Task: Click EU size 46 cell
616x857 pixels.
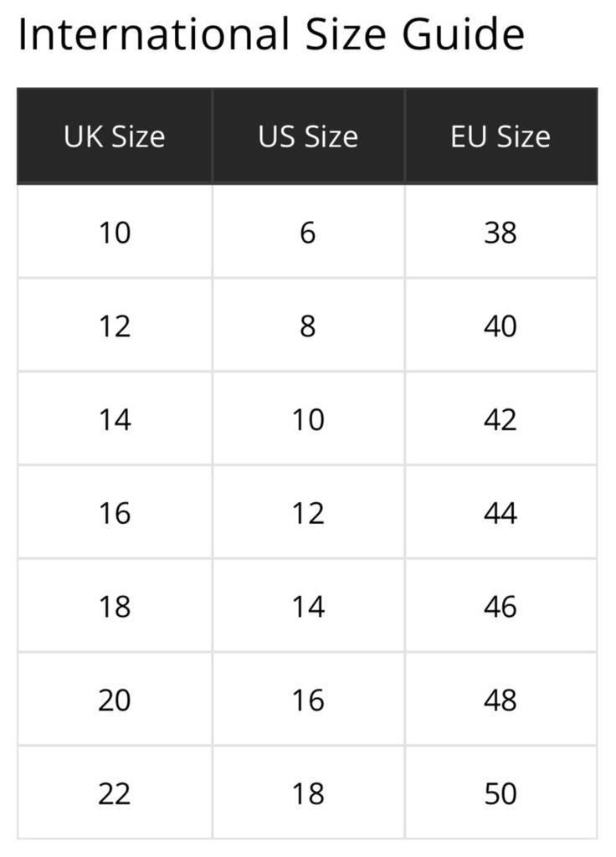Action: click(501, 606)
